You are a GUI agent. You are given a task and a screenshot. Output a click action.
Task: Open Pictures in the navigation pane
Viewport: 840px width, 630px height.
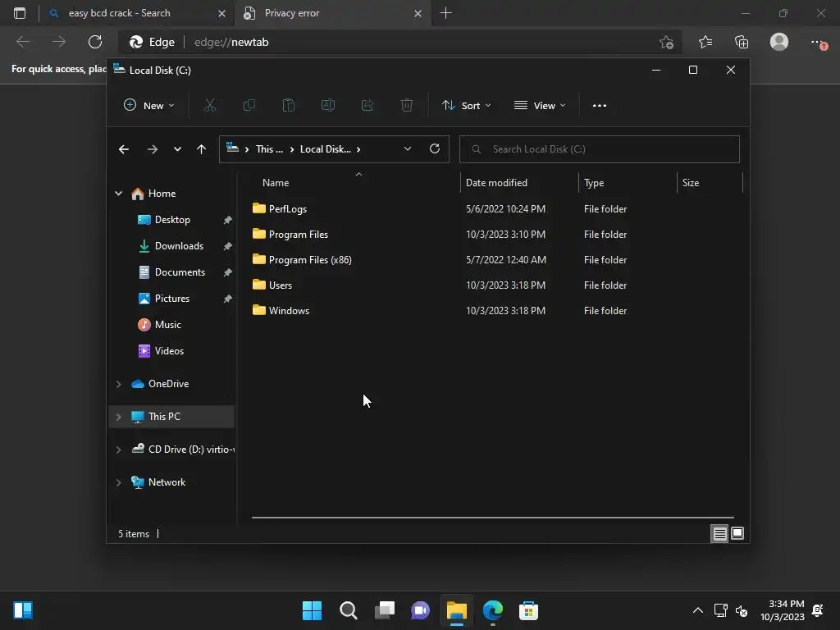pos(172,299)
